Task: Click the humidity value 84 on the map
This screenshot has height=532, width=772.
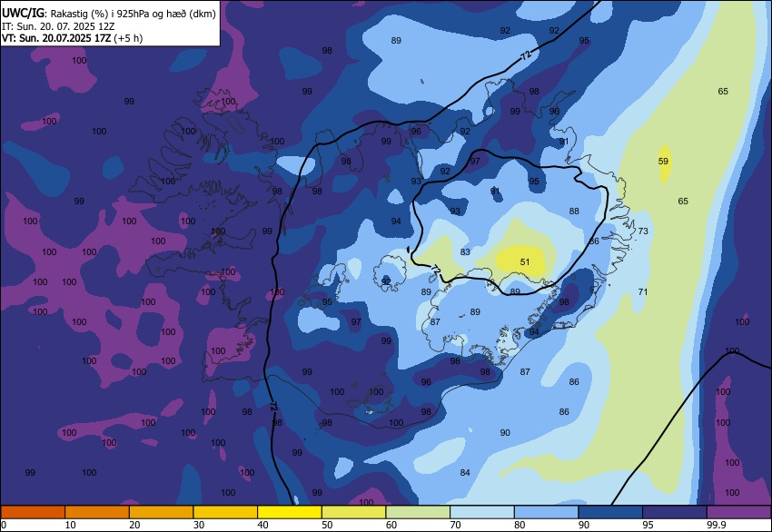Action: (465, 472)
